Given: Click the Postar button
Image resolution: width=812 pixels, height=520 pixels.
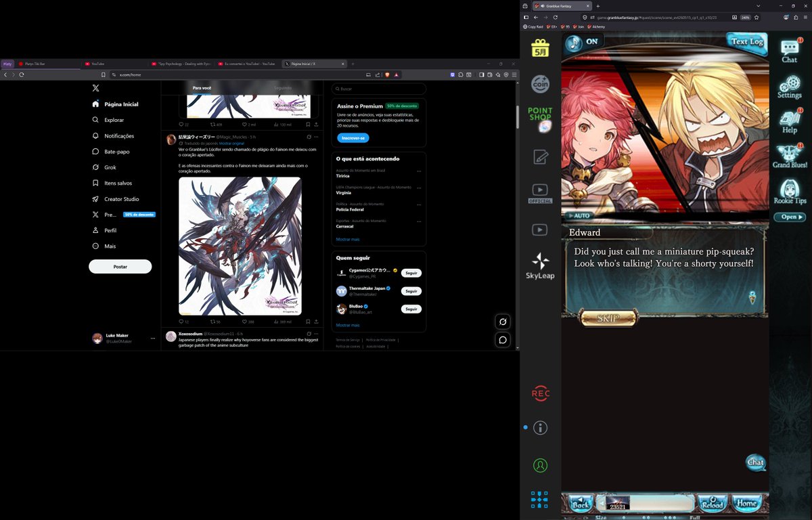Looking at the screenshot, I should click(120, 267).
